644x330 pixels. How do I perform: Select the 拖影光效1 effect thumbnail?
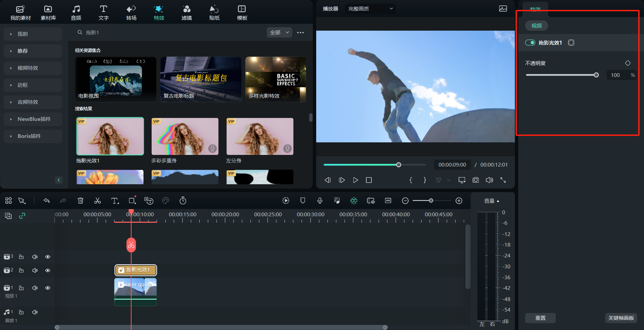click(110, 136)
